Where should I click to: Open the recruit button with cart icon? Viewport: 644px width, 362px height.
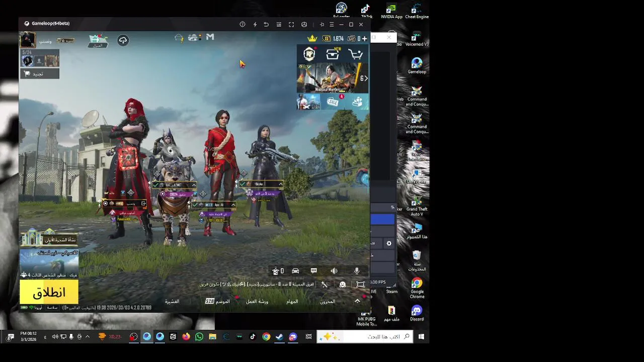tap(39, 74)
